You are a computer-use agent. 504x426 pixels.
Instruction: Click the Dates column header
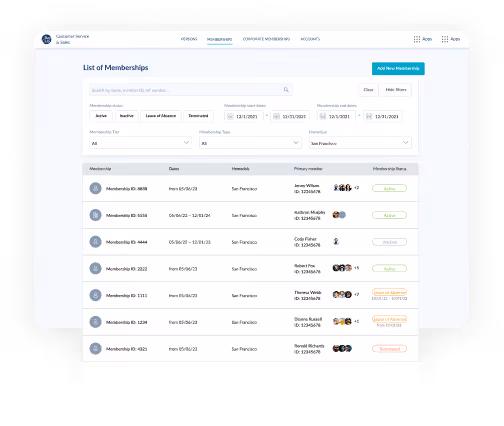[174, 169]
